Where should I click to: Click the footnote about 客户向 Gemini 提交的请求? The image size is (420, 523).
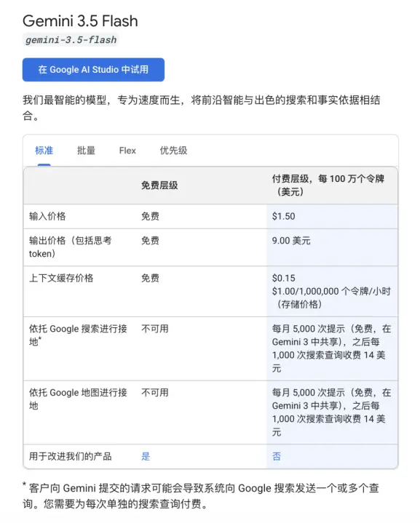pyautogui.click(x=201, y=495)
